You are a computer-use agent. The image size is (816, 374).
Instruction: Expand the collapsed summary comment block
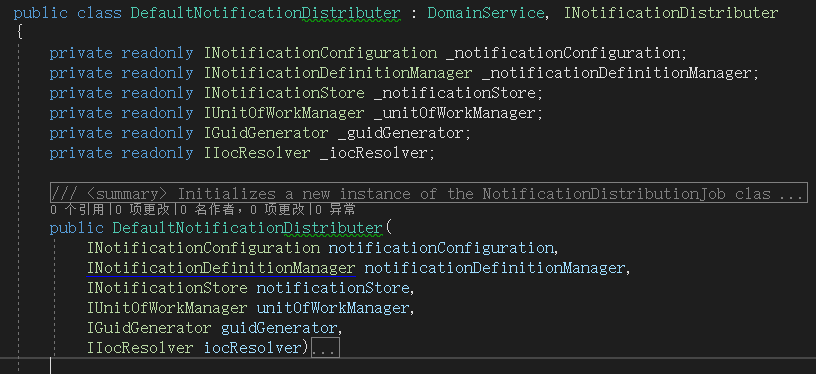[x=428, y=193]
